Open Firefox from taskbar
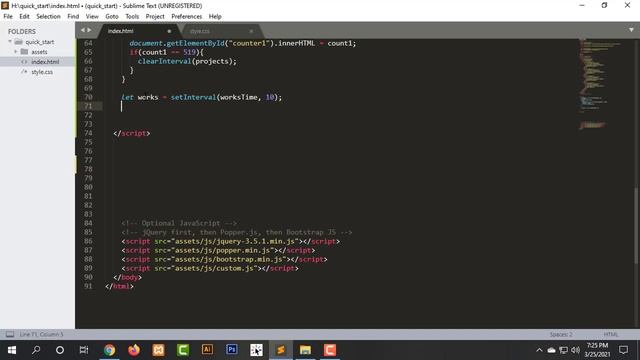 tap(133, 350)
